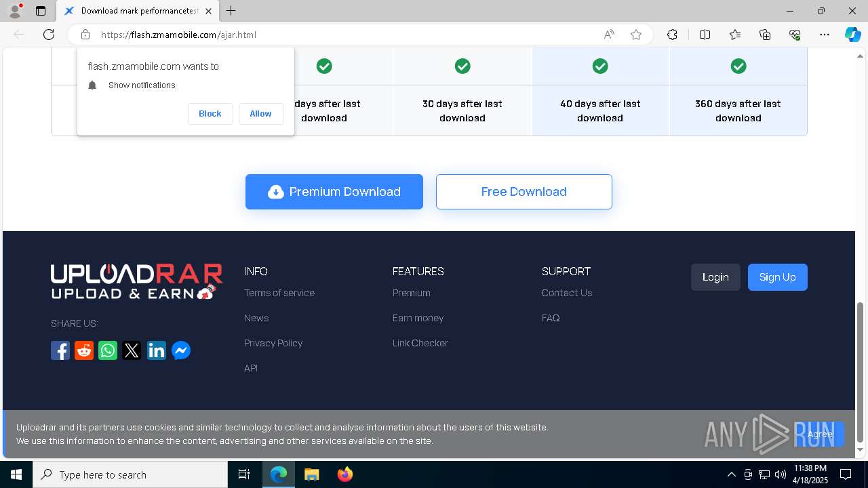
Task: Open the browser profile icon
Action: pyautogui.click(x=15, y=11)
